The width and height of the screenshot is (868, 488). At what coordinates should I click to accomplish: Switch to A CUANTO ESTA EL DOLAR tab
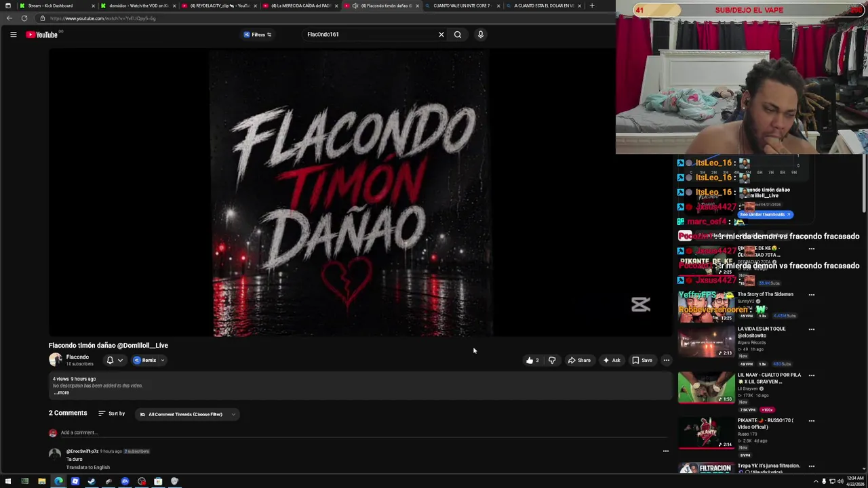click(542, 5)
